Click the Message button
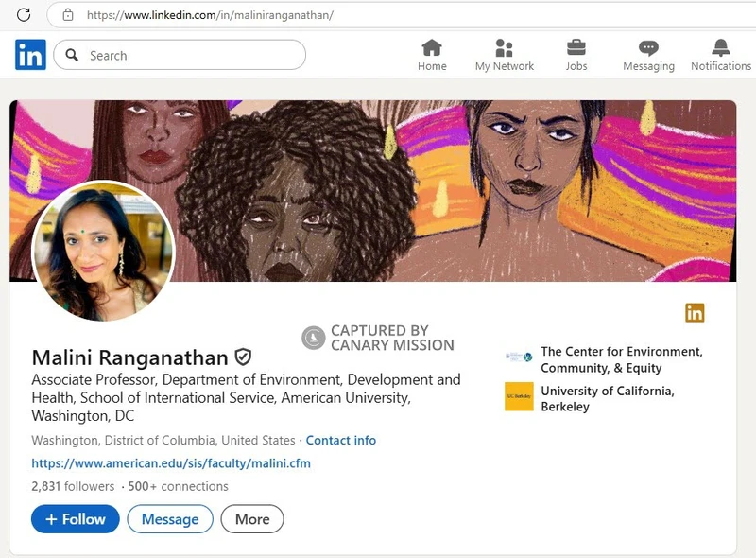The image size is (756, 558). pyautogui.click(x=170, y=519)
